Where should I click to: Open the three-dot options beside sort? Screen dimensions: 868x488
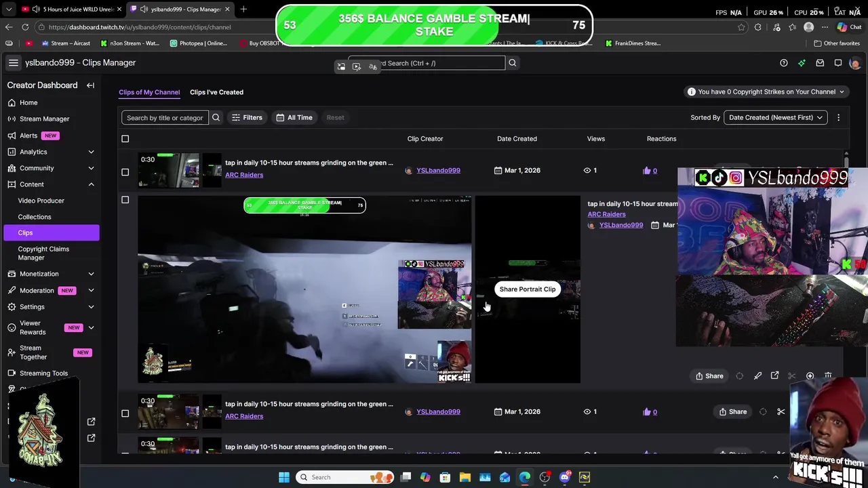838,117
